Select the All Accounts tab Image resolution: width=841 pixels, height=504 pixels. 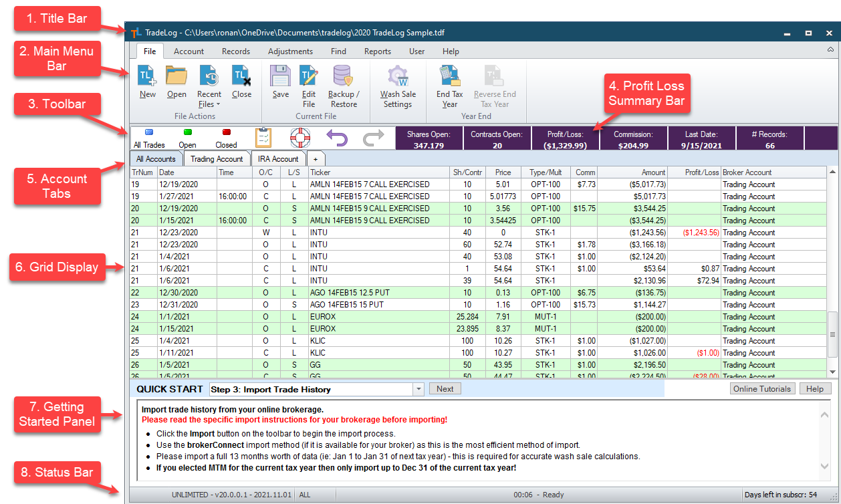click(x=156, y=159)
